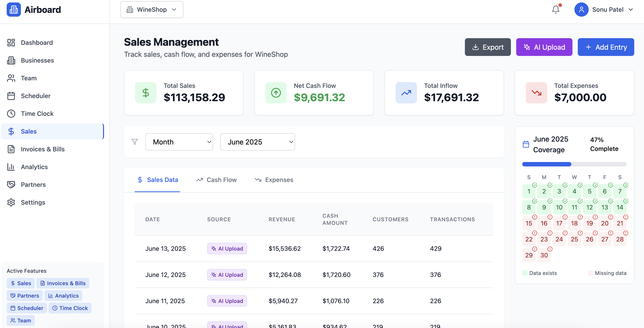Click the Total Expenses trending-down icon
The width and height of the screenshot is (644, 328).
pyautogui.click(x=536, y=93)
